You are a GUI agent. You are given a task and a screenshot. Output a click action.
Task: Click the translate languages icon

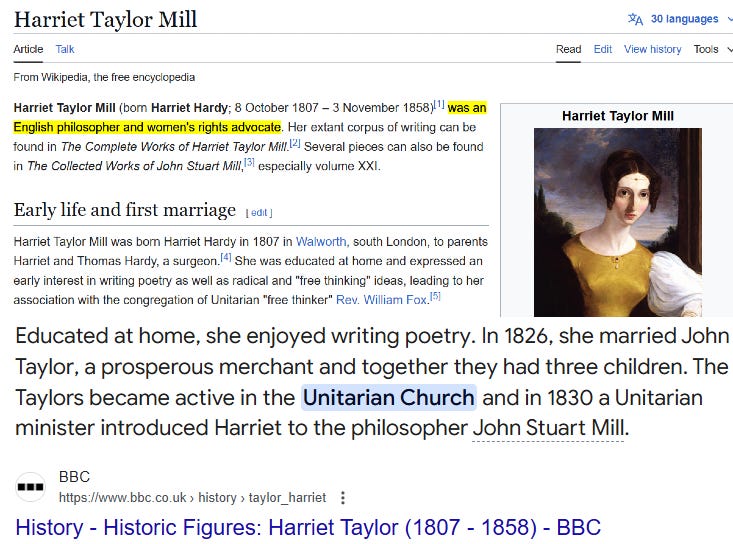point(635,19)
